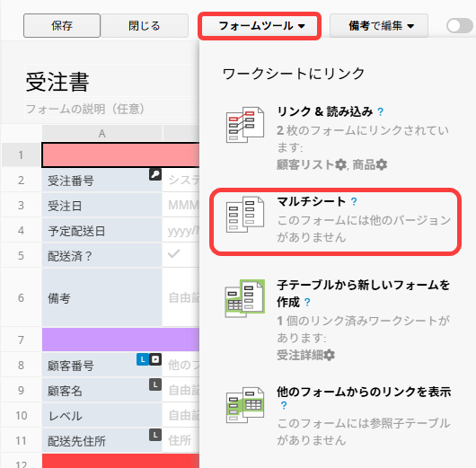Open the フォームツール dropdown menu
This screenshot has width=476, height=468.
(x=260, y=26)
